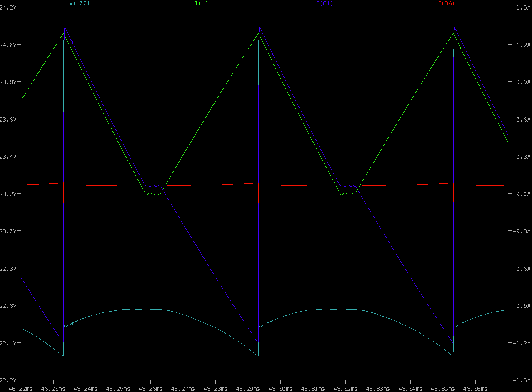Screen dimensions: 532x392
Task: Click the 46.26ms time axis label
Action: coord(151,388)
